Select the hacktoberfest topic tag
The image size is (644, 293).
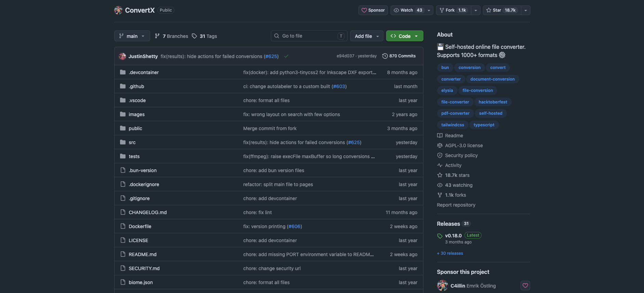[493, 102]
